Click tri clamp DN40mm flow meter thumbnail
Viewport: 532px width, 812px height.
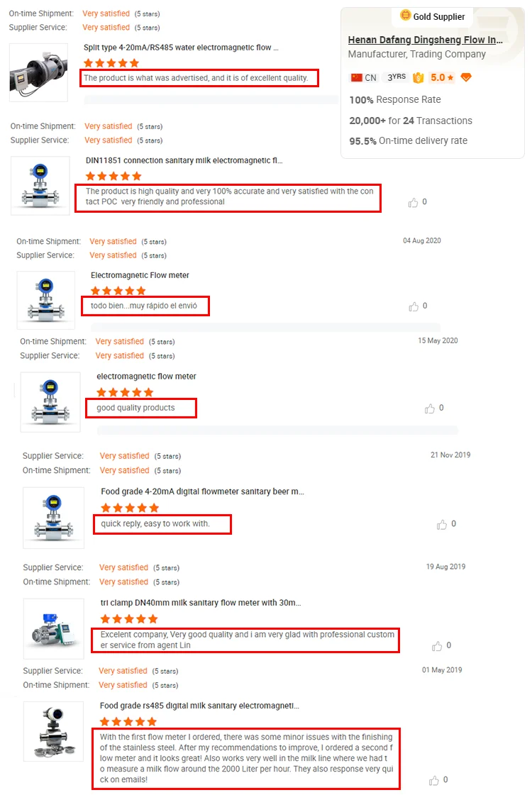click(54, 628)
